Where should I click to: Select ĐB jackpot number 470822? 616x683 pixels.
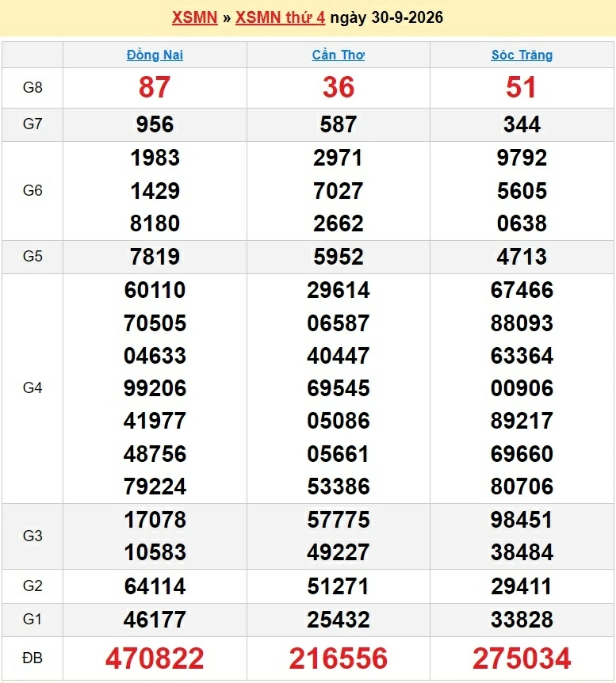coord(155,658)
